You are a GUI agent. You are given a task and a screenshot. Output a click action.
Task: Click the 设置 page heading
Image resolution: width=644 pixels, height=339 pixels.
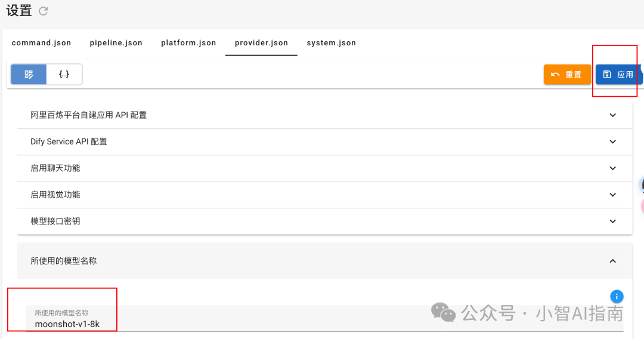coord(19,11)
